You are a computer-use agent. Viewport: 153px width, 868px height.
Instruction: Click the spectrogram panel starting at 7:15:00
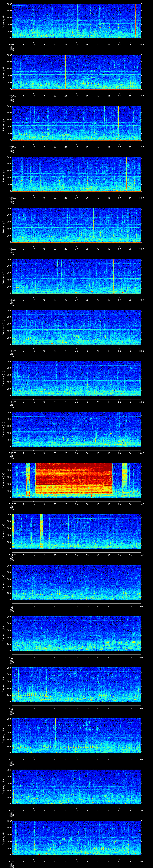point(76,736)
